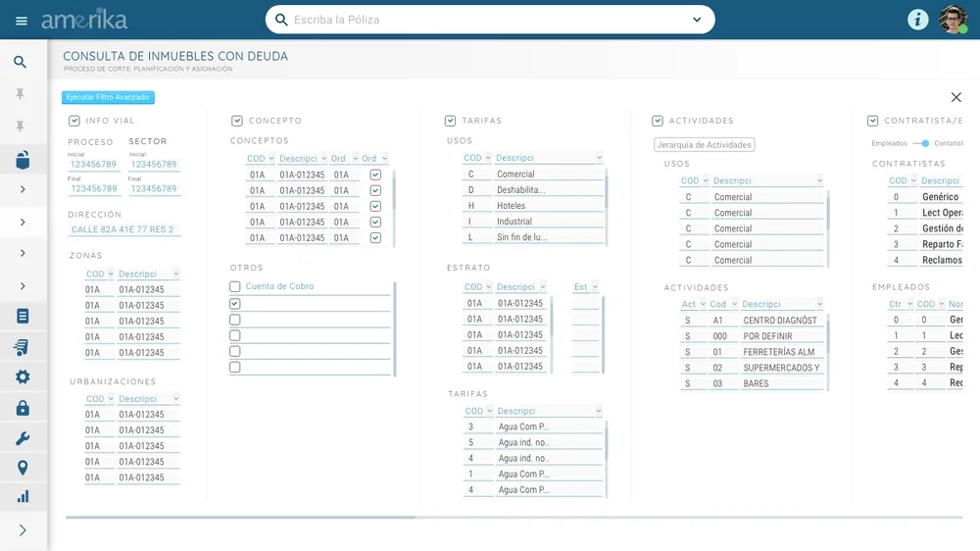The width and height of the screenshot is (980, 551).
Task: Select POR DEFINIR activity row
Action: [752, 336]
